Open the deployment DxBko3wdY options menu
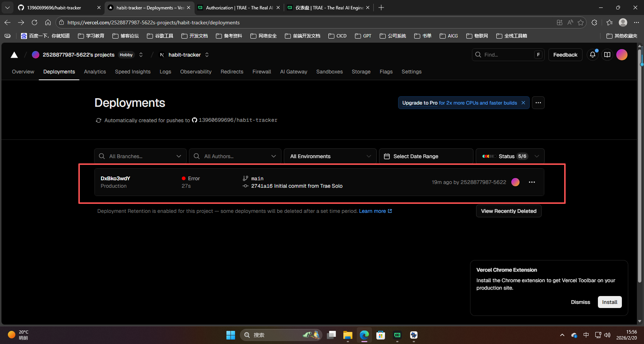The width and height of the screenshot is (644, 344). (x=532, y=182)
